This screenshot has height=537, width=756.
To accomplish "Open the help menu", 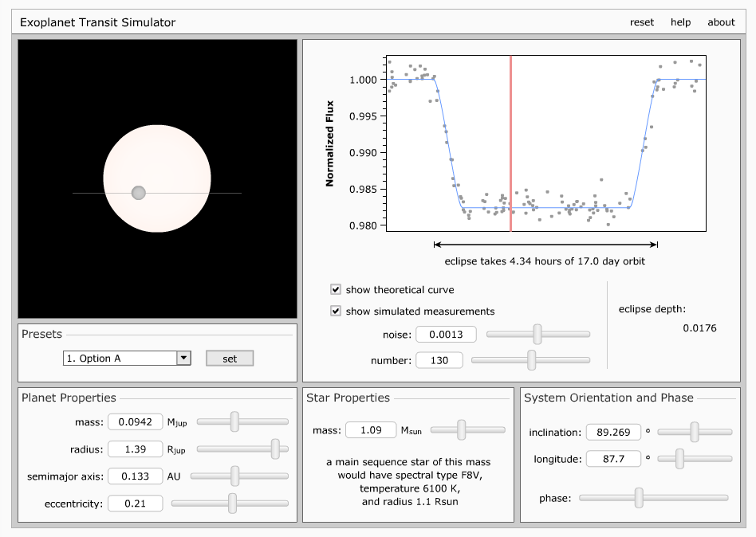I will (x=680, y=22).
